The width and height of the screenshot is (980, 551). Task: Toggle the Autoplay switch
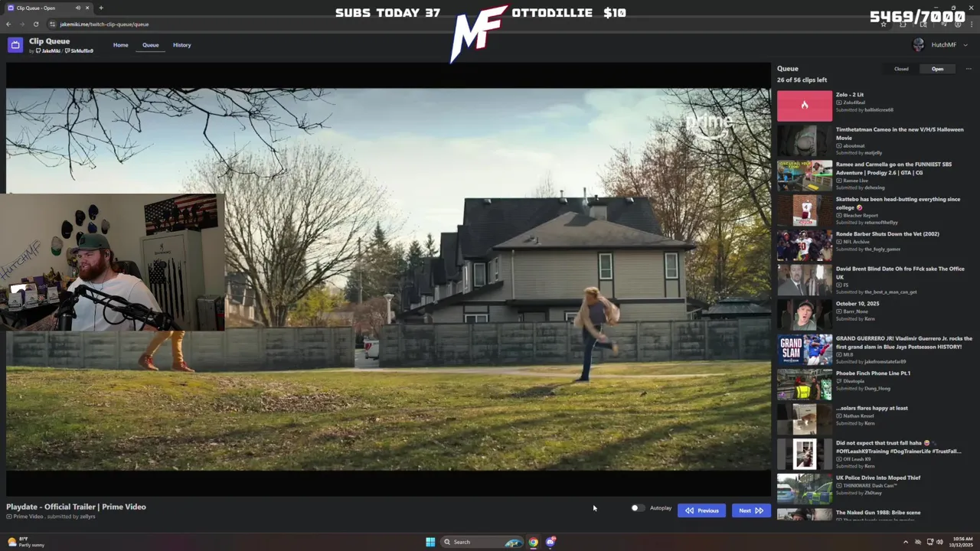pos(637,508)
